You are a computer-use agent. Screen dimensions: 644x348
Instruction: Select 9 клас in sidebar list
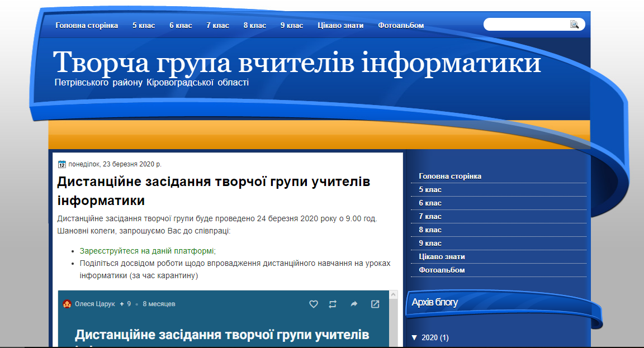[x=430, y=244]
